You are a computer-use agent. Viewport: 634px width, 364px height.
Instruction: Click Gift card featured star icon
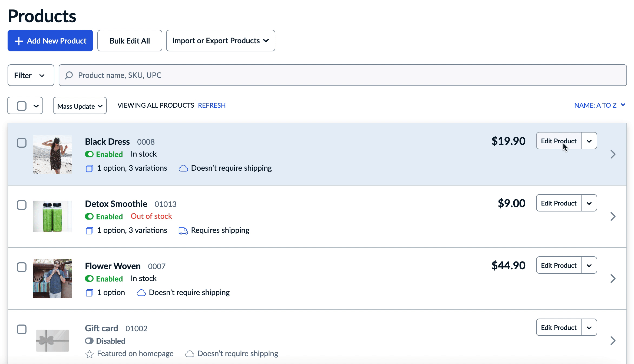coord(89,354)
